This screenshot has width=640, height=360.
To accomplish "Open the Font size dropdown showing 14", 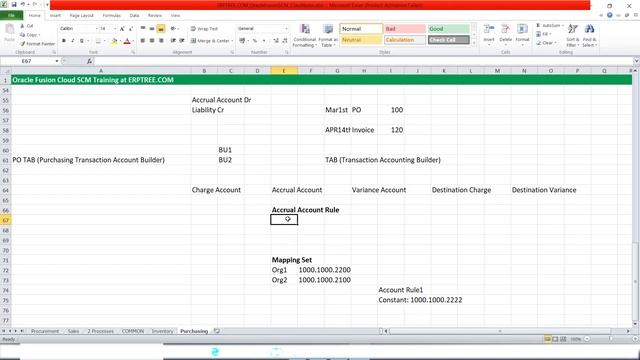I will pos(115,29).
